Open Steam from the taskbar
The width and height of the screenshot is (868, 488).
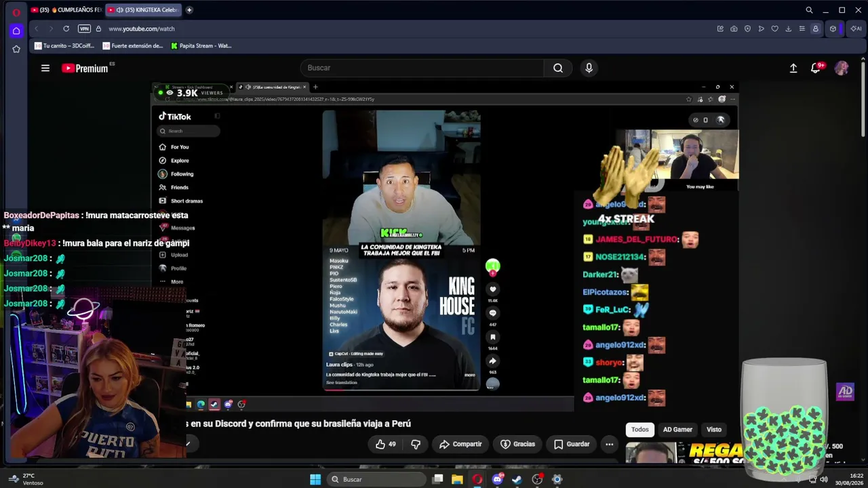[x=517, y=479]
